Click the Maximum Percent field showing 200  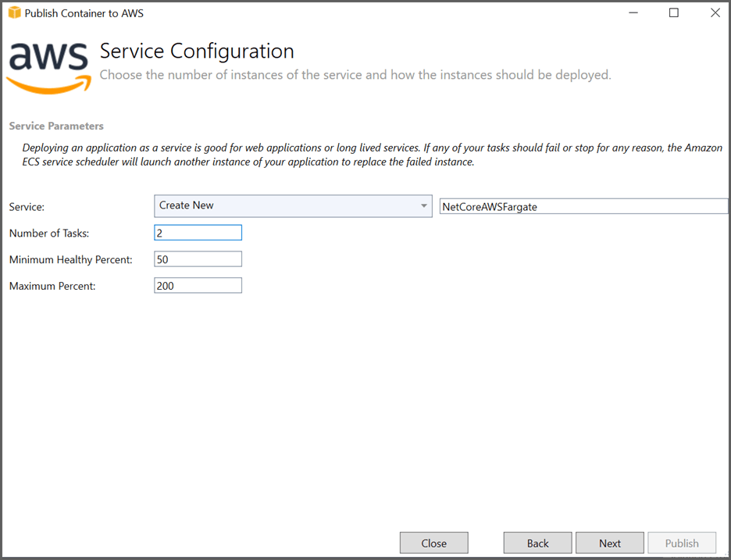tap(198, 285)
